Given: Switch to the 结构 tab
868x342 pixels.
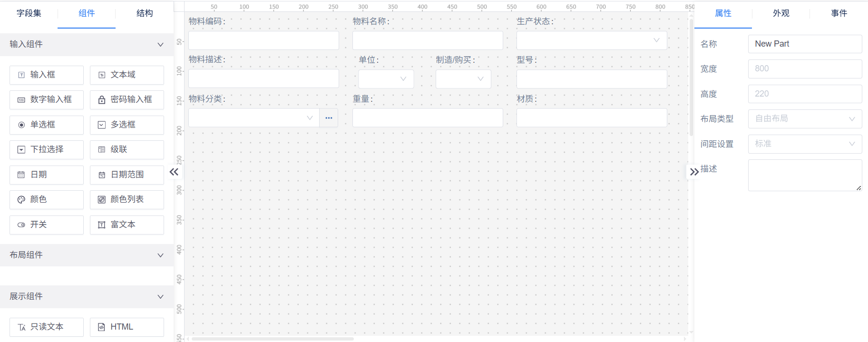Looking at the screenshot, I should (x=145, y=13).
